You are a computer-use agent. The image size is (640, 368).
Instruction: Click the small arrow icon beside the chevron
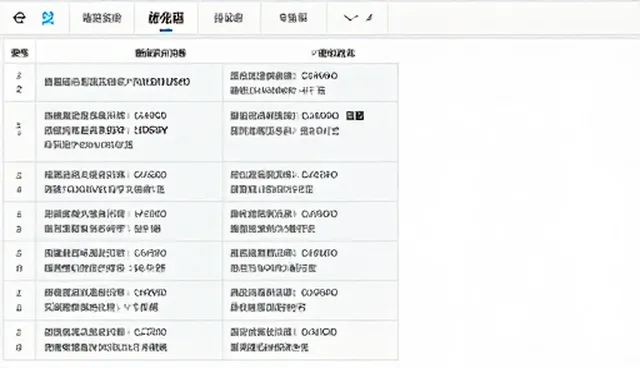369,18
